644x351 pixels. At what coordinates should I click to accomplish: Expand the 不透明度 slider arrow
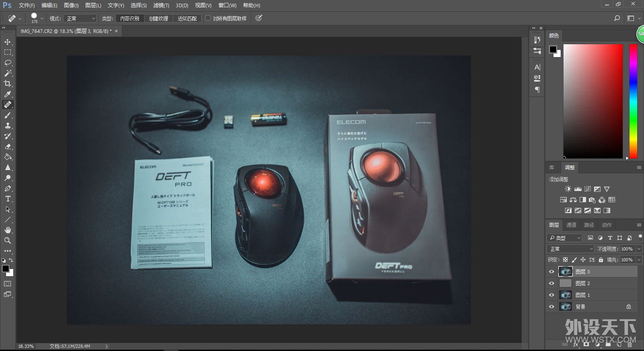(x=639, y=249)
